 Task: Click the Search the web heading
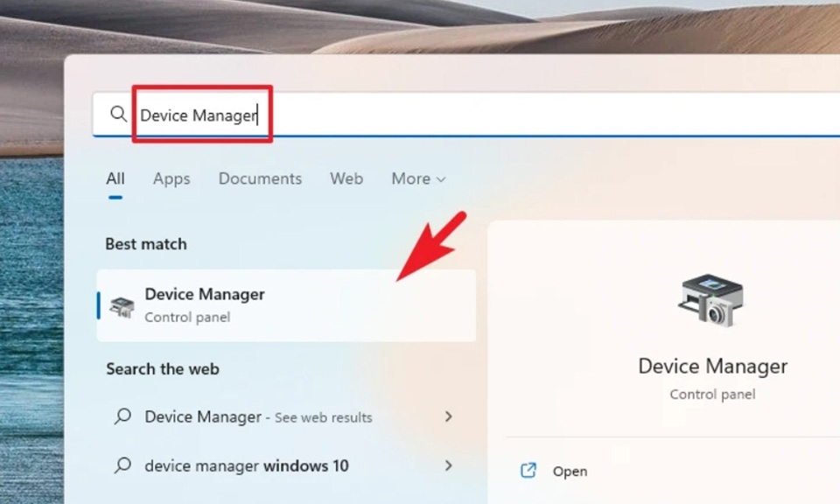[163, 369]
